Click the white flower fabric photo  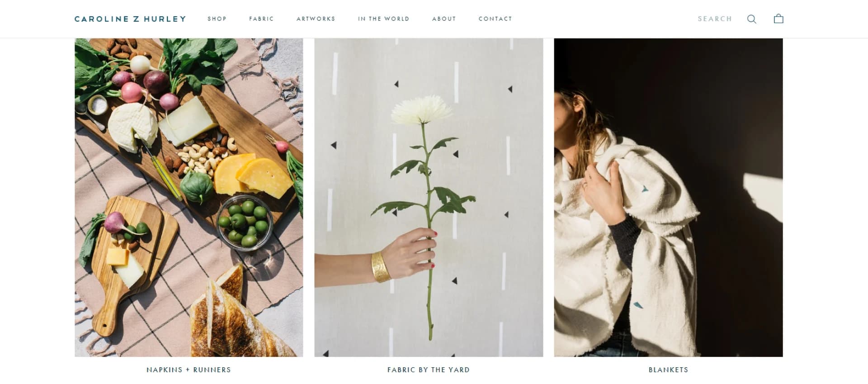[429, 198]
